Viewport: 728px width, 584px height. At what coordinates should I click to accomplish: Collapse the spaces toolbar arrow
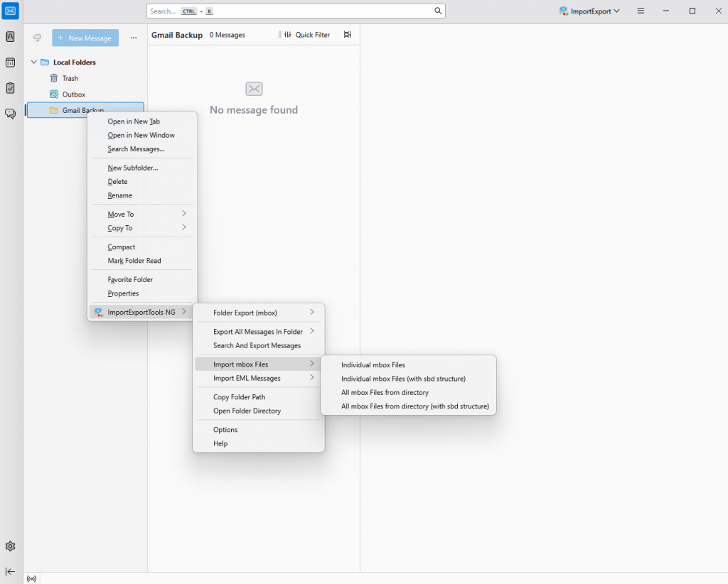pyautogui.click(x=10, y=571)
